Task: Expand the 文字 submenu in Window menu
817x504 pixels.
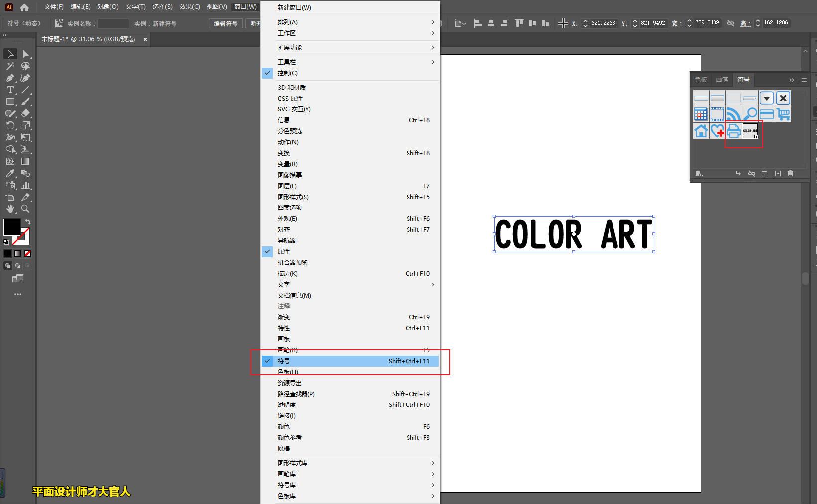Action: (x=350, y=284)
